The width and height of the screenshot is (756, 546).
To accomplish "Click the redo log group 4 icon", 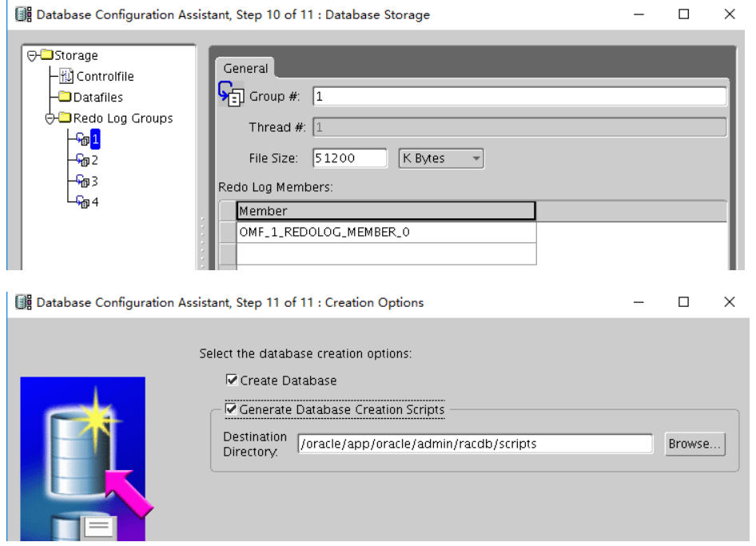I will click(83, 201).
